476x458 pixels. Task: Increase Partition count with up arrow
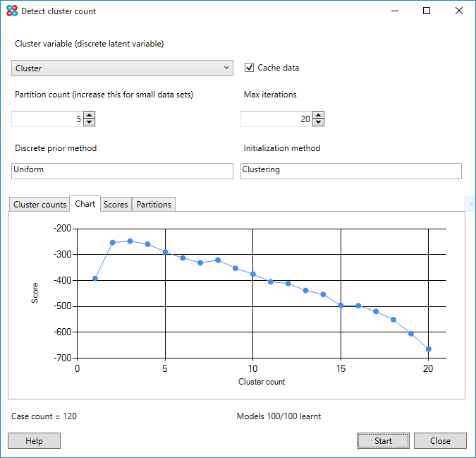[x=89, y=116]
